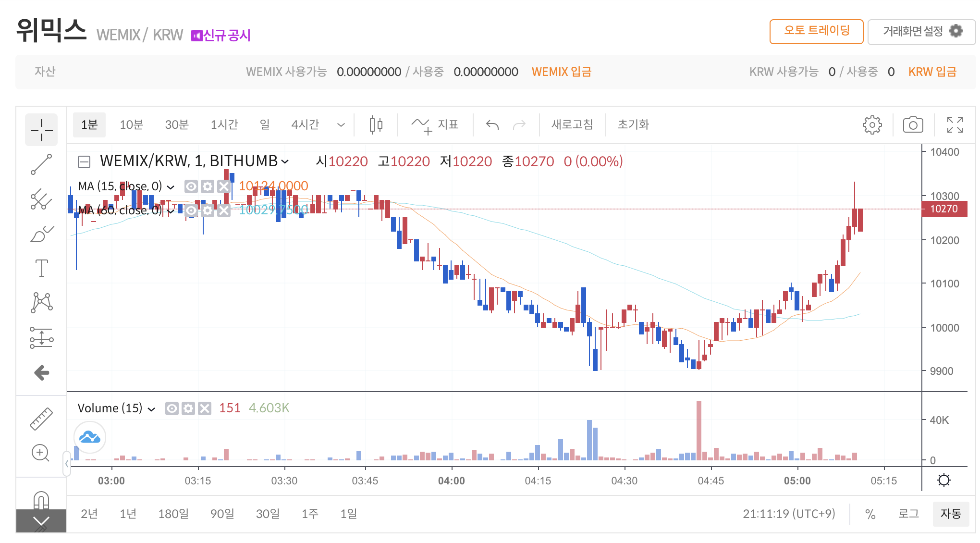Toggle visibility of MA 15 indicator

pos(191,186)
